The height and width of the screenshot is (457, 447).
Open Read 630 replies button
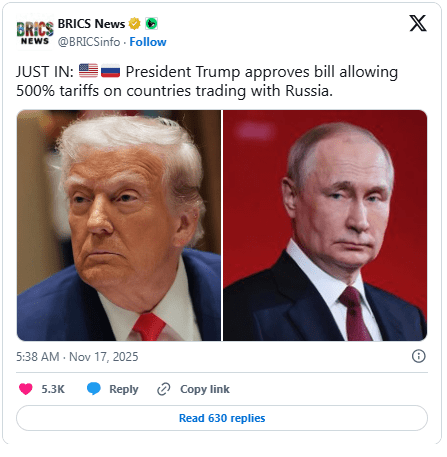click(x=222, y=418)
